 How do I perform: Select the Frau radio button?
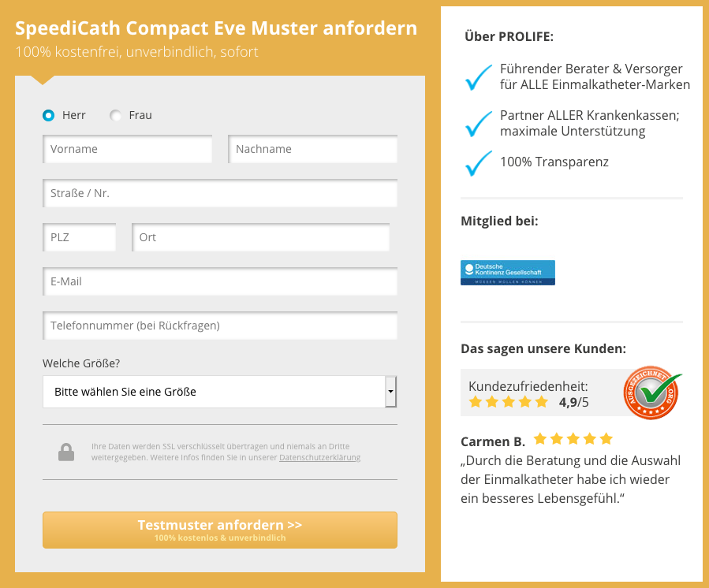click(115, 115)
